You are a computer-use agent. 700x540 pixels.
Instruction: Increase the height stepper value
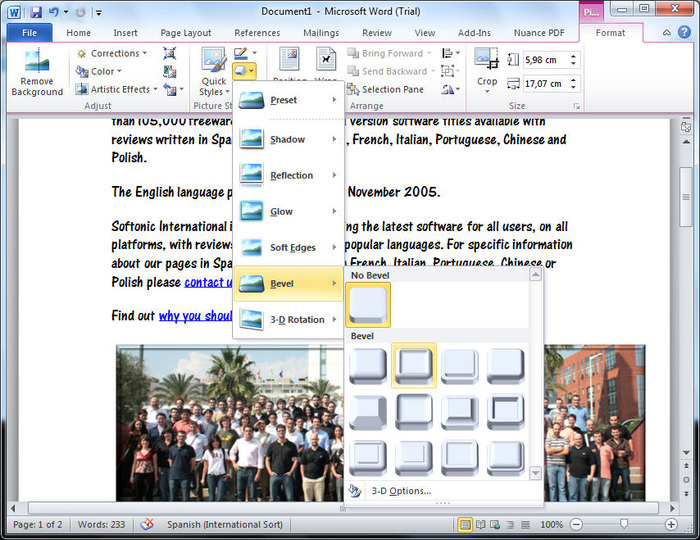pos(573,56)
